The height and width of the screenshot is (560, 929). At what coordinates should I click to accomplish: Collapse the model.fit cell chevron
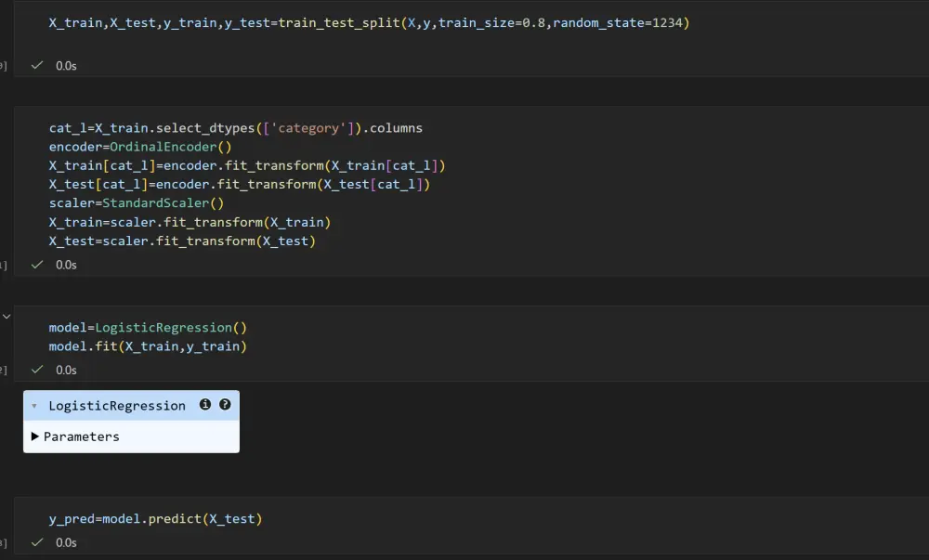7,317
